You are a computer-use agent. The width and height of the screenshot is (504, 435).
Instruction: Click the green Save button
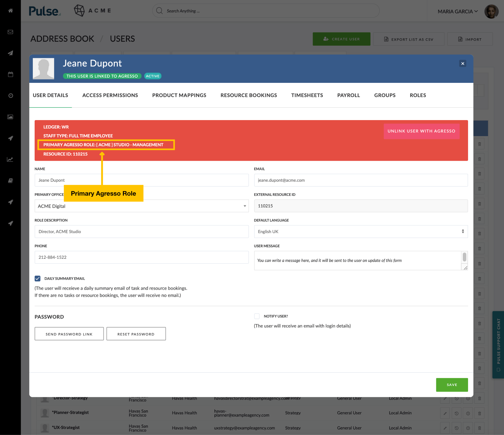(x=452, y=385)
